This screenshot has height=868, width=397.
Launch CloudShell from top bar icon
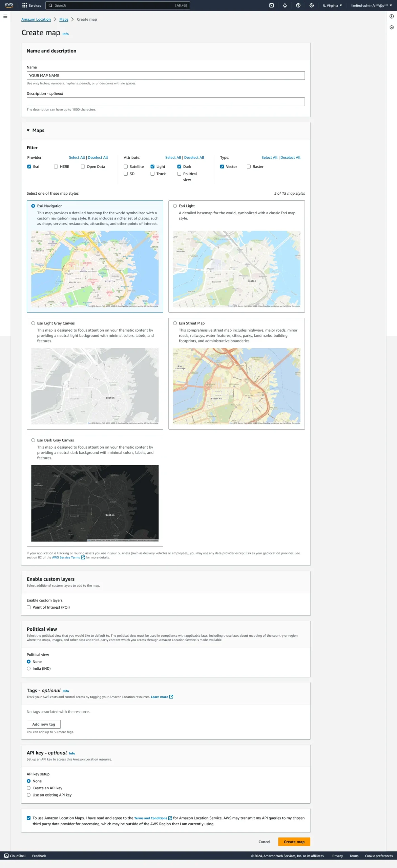pos(271,5)
